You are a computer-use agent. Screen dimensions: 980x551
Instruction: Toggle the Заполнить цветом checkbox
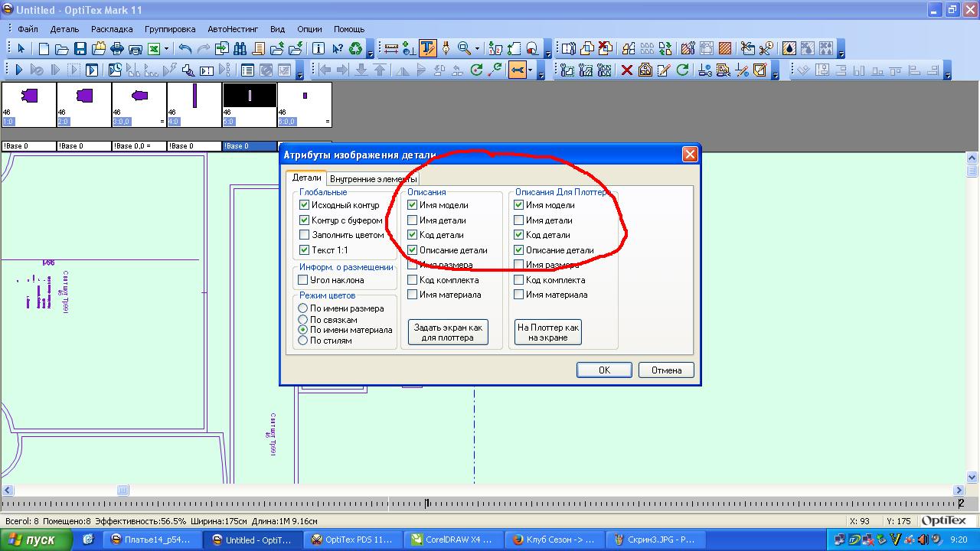pyautogui.click(x=305, y=235)
